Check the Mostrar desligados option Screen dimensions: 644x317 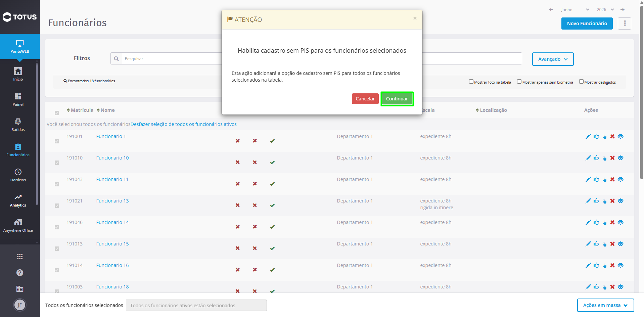(581, 82)
